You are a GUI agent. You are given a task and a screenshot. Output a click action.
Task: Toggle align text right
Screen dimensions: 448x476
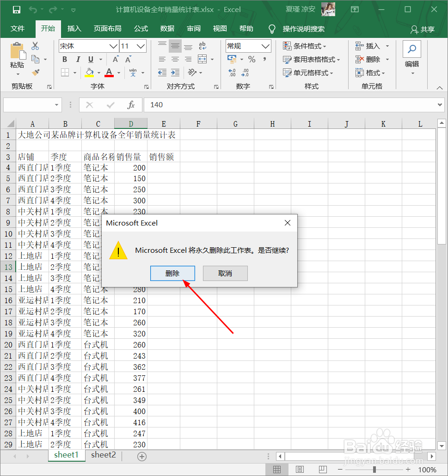[x=188, y=59]
